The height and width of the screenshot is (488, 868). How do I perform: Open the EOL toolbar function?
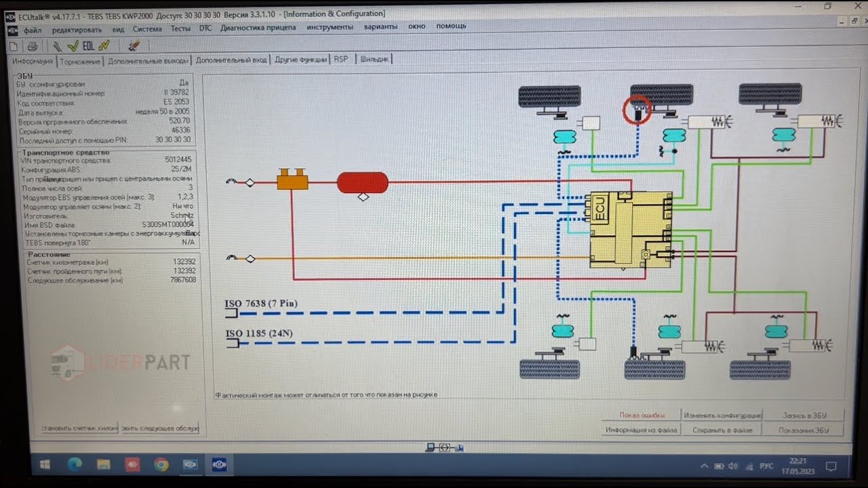coord(88,45)
